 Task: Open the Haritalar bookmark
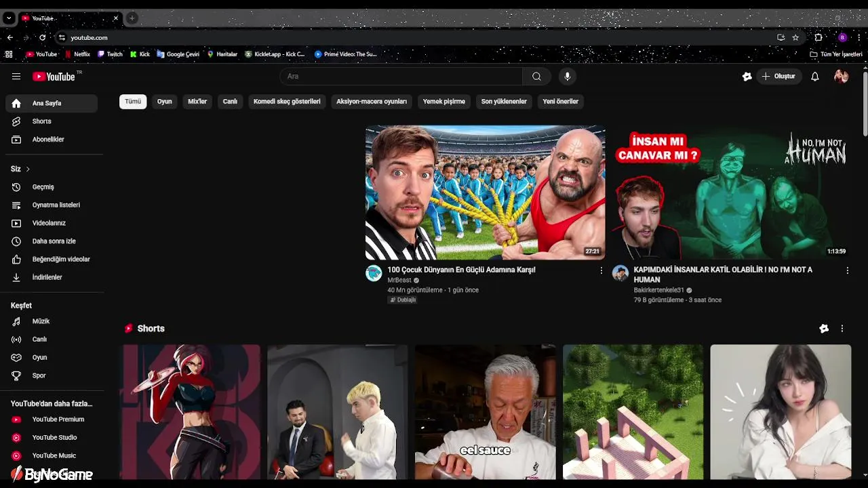[222, 54]
